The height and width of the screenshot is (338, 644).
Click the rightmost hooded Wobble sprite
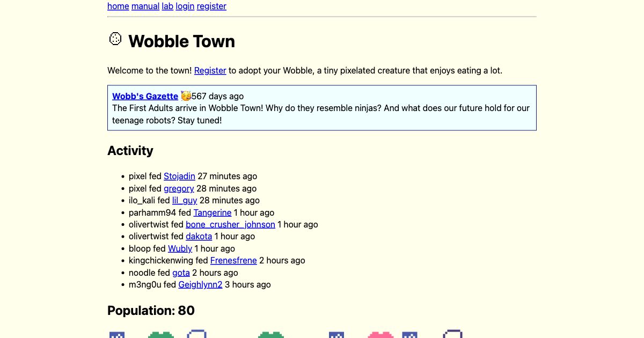453,334
